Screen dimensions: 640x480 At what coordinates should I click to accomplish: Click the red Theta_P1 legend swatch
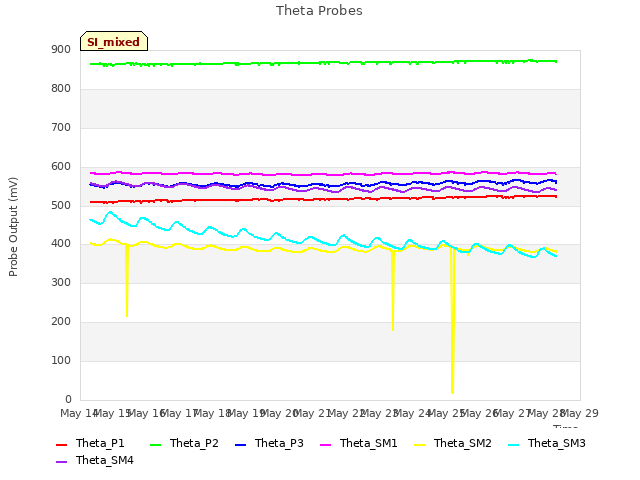point(61,444)
